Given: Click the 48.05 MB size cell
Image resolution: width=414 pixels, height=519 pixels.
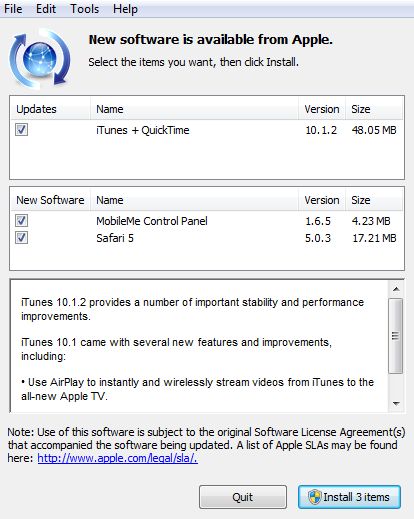Looking at the screenshot, I should [374, 130].
